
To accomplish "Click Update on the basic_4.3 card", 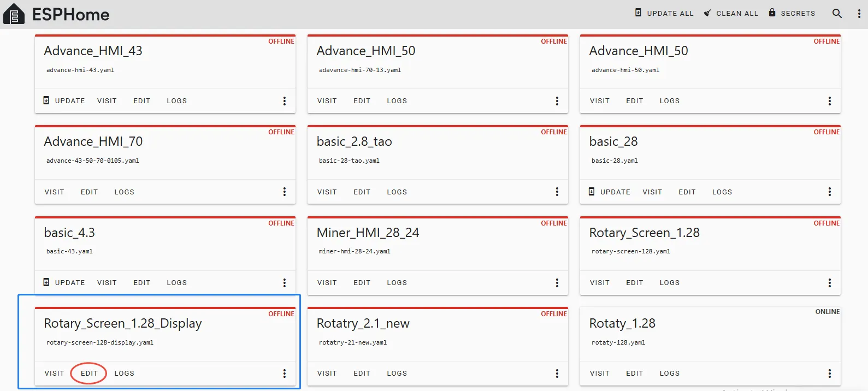I will click(64, 283).
